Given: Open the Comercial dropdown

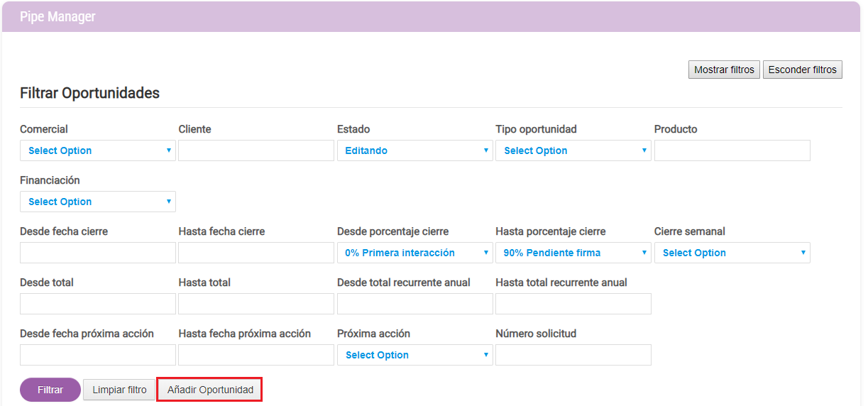Looking at the screenshot, I should (x=98, y=150).
